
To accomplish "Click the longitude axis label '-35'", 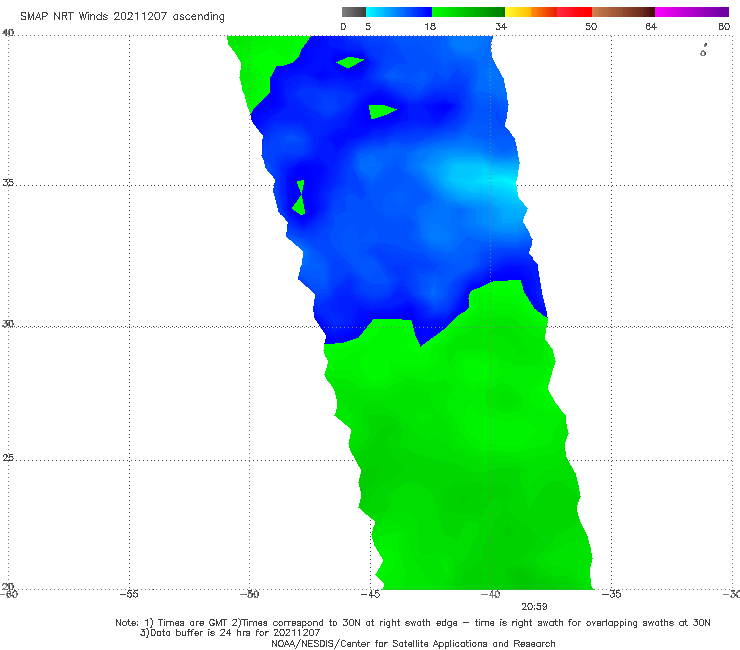I will (612, 594).
